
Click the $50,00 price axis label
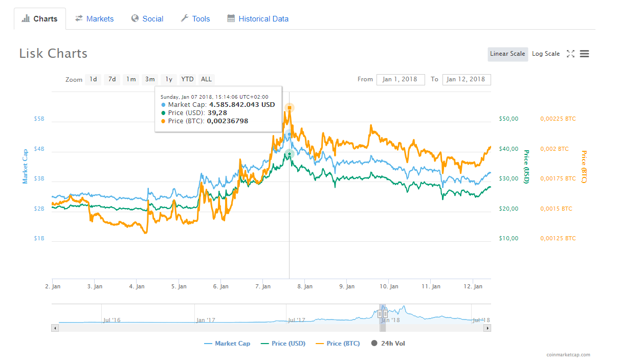point(508,119)
